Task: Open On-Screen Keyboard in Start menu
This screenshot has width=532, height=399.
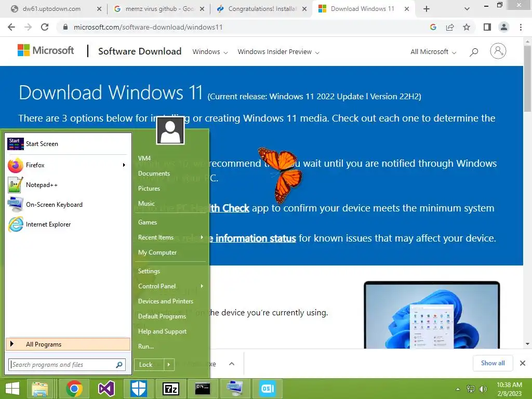Action: point(68,205)
